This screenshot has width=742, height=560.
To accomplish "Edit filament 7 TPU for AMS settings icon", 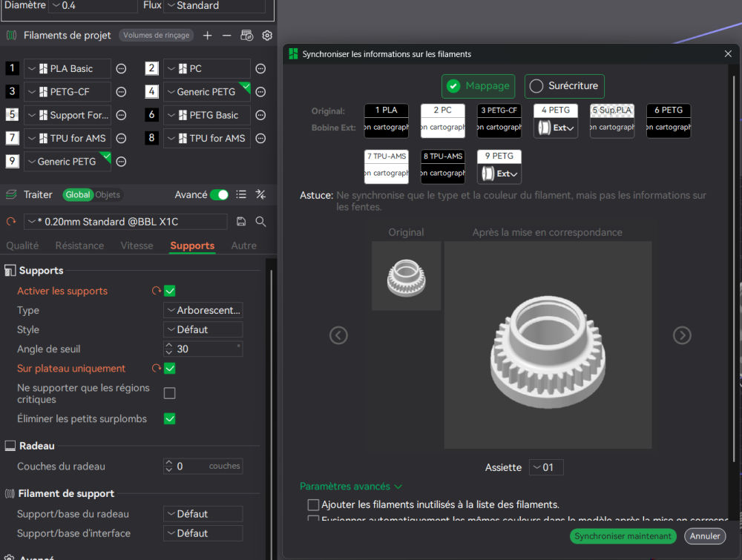I will (x=121, y=138).
